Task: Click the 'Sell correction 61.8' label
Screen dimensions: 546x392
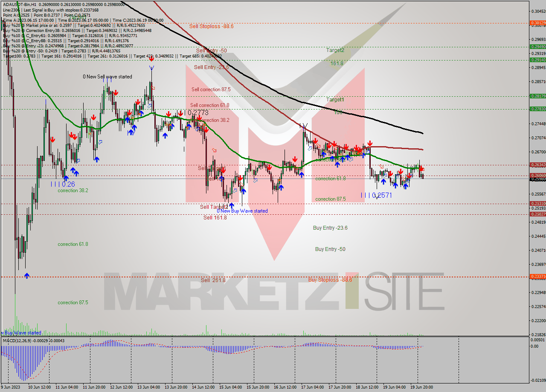Action: pos(209,105)
